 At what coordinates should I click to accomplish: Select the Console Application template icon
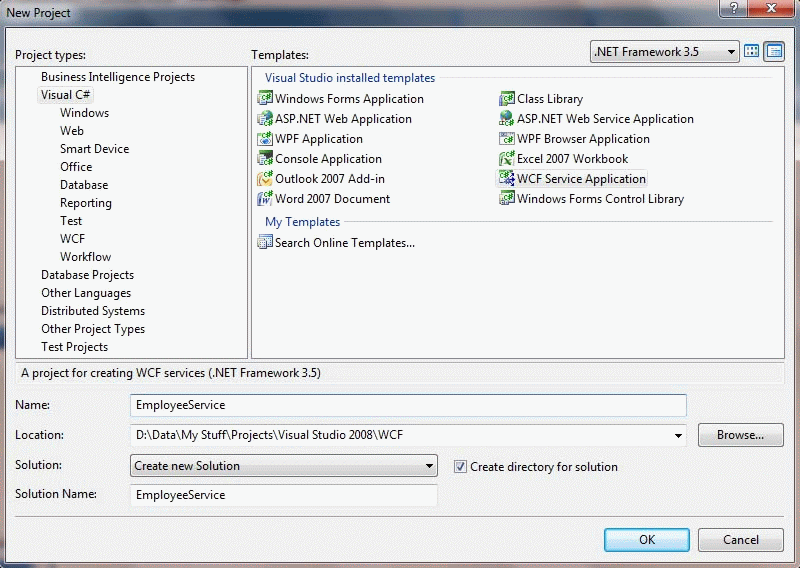265,158
